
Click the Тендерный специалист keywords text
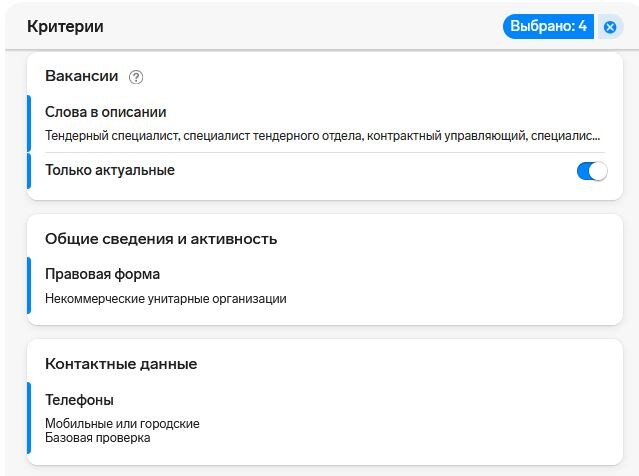(x=322, y=134)
